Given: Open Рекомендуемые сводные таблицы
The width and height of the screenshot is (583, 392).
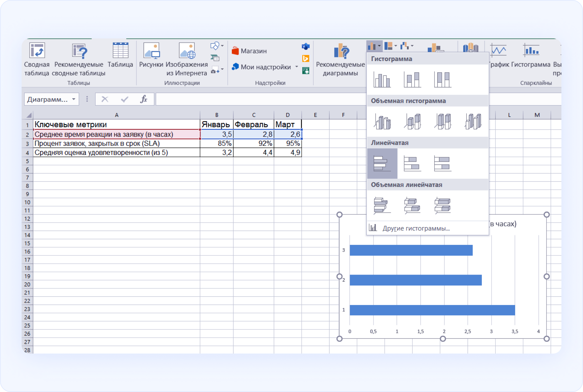Looking at the screenshot, I should point(79,51).
